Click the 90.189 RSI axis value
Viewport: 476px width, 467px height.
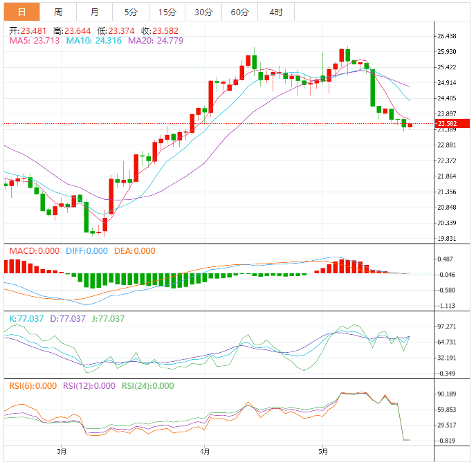click(446, 394)
